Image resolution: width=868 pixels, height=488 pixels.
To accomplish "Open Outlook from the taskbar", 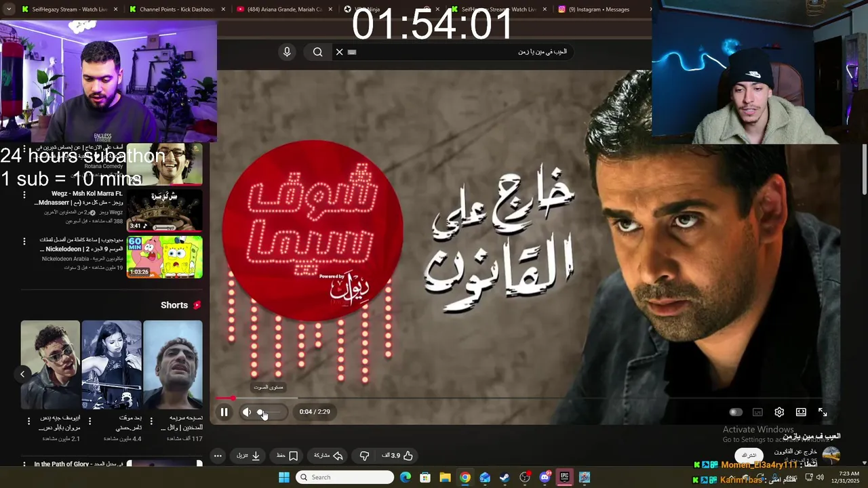I will pyautogui.click(x=485, y=477).
